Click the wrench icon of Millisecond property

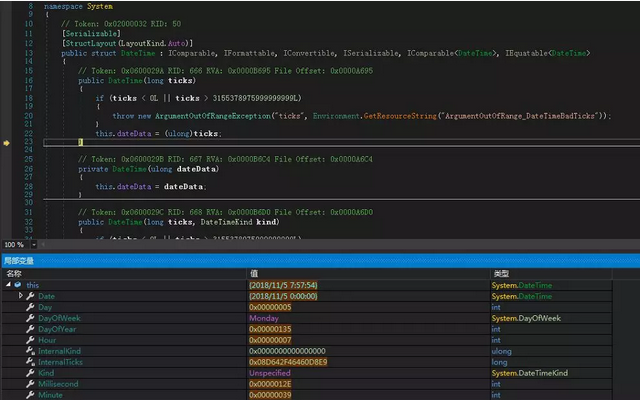click(30, 384)
